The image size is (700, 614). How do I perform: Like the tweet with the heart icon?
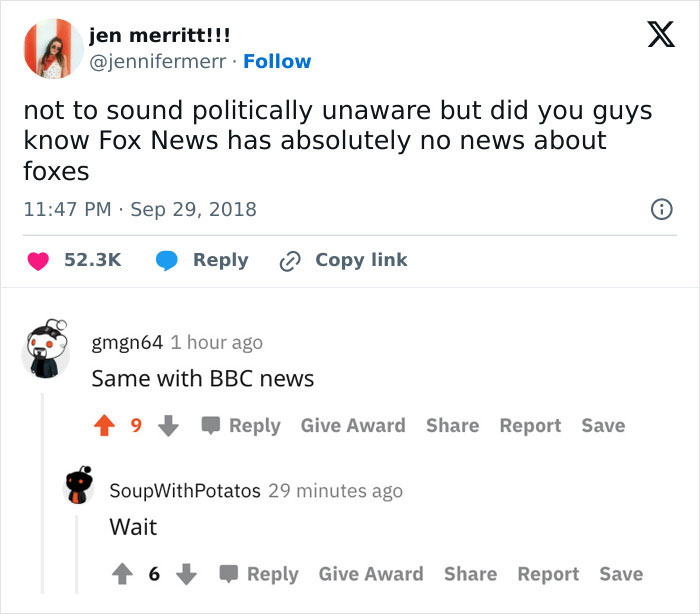click(x=39, y=261)
